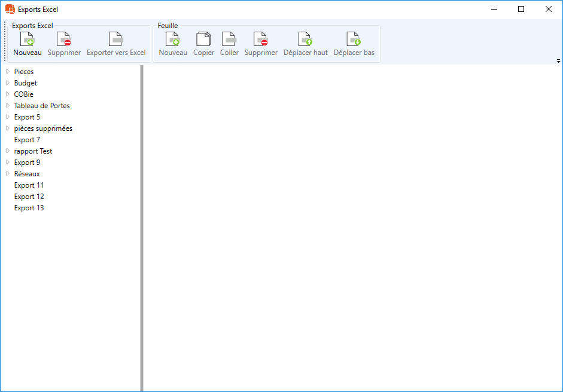The width and height of the screenshot is (563, 392).
Task: Click the Coller sheet icon
Action: tap(229, 39)
